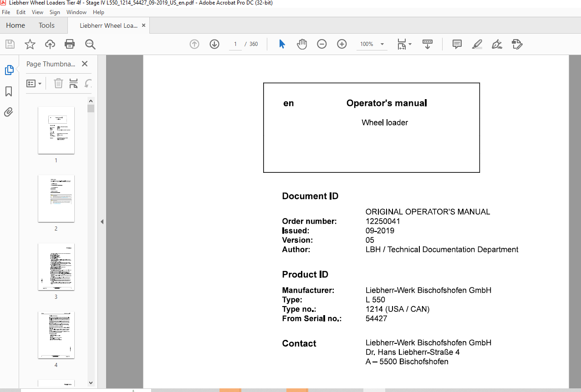Add a comment sticky note
The image size is (581, 392).
[457, 44]
